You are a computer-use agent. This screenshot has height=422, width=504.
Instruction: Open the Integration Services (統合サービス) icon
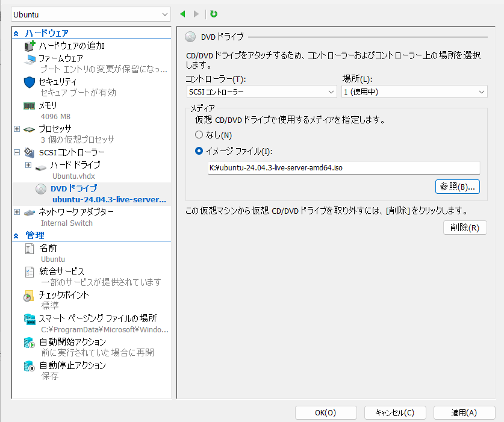30,272
